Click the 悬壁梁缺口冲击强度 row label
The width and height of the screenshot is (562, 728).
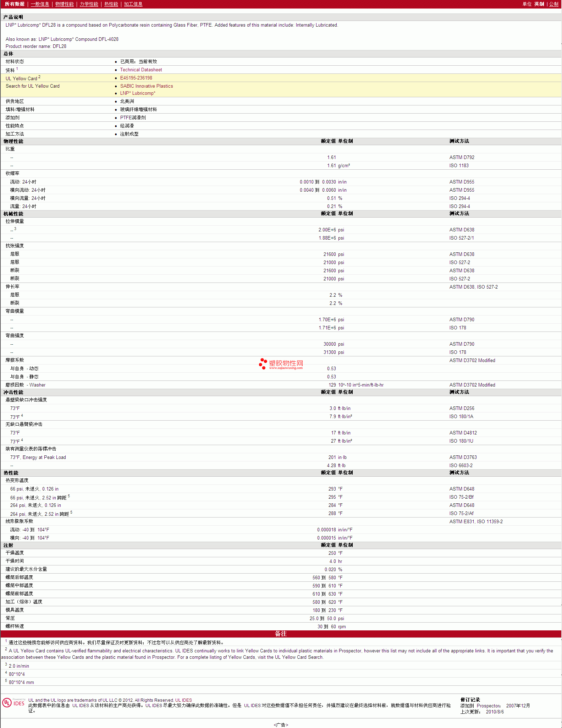26,400
